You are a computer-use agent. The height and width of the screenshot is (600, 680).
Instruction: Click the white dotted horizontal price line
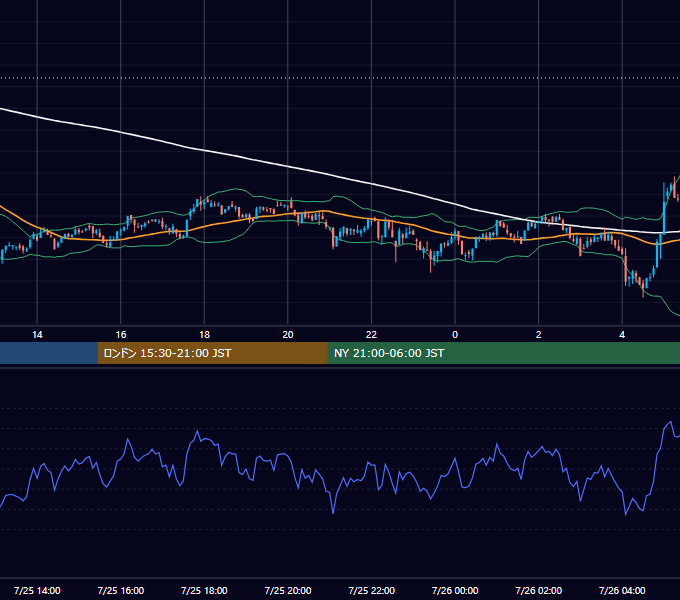340,78
